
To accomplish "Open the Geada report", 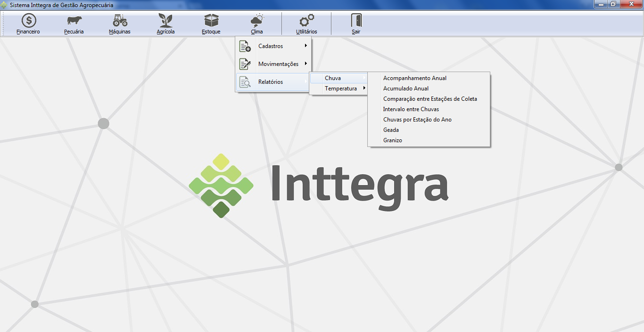I will point(429,130).
